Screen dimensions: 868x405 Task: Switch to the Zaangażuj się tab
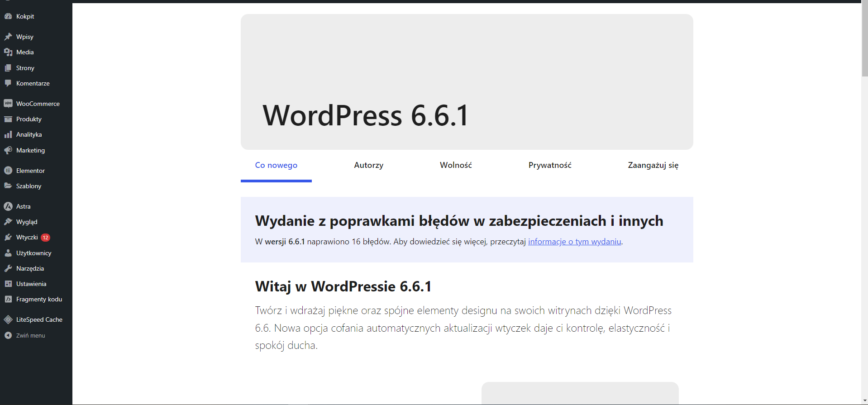point(653,165)
